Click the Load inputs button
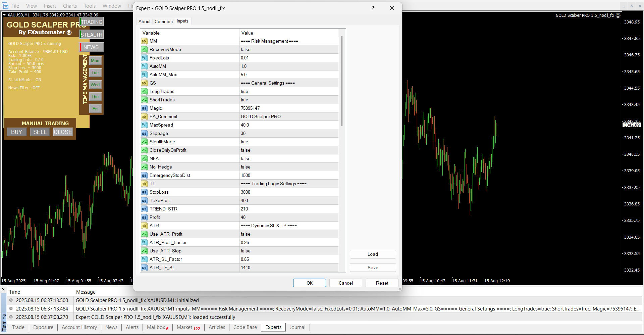 tap(373, 254)
